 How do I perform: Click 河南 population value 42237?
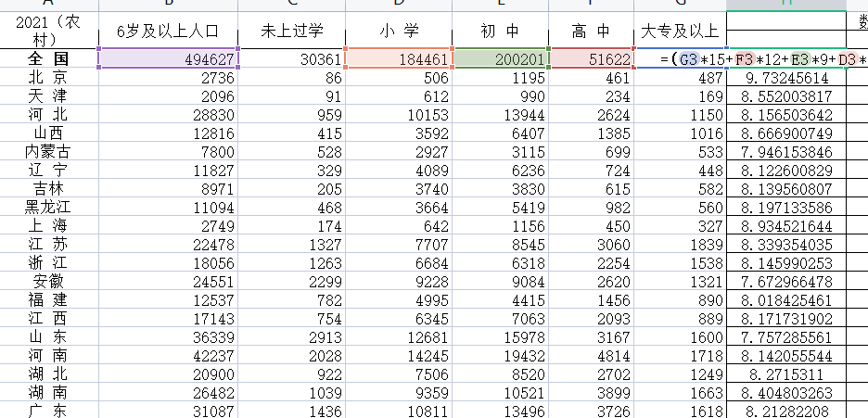(x=168, y=356)
